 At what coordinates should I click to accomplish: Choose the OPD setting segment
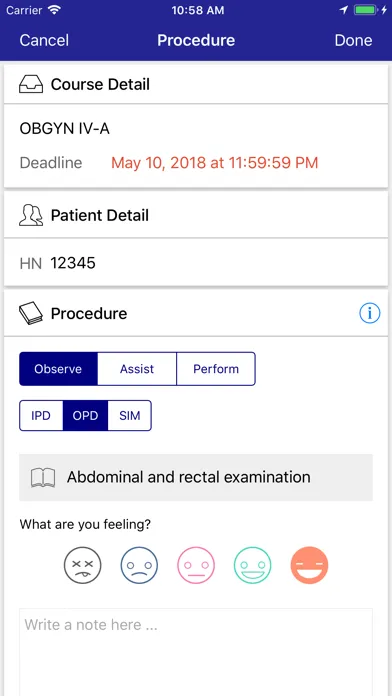[x=85, y=415]
